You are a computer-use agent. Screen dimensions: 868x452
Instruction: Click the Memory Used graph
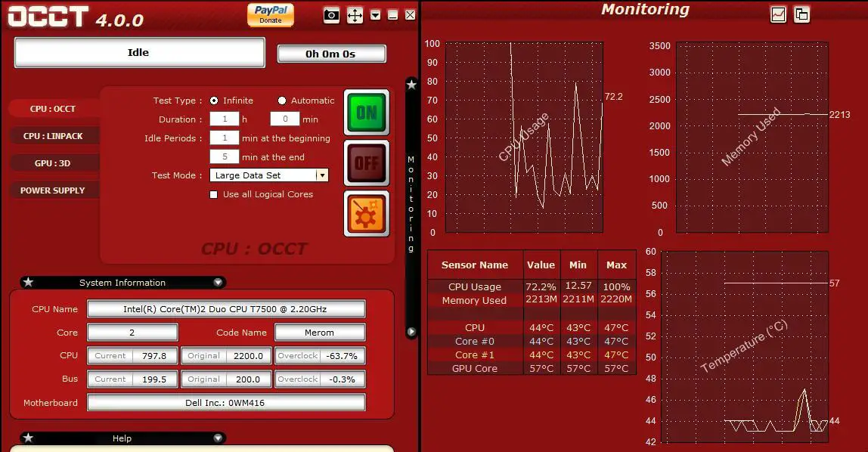pos(752,138)
